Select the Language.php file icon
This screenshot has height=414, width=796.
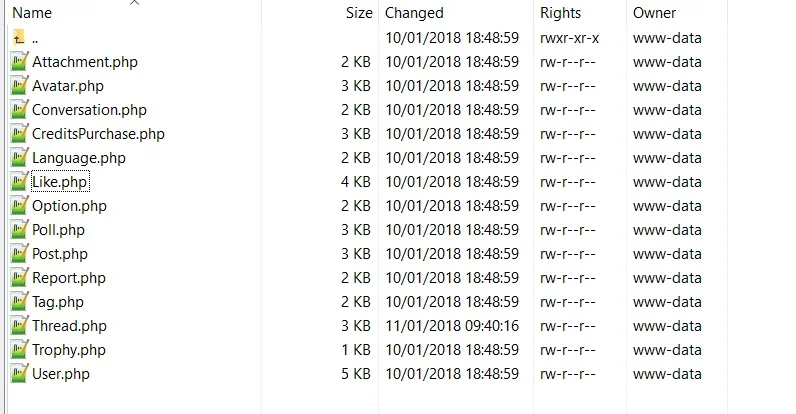19,157
